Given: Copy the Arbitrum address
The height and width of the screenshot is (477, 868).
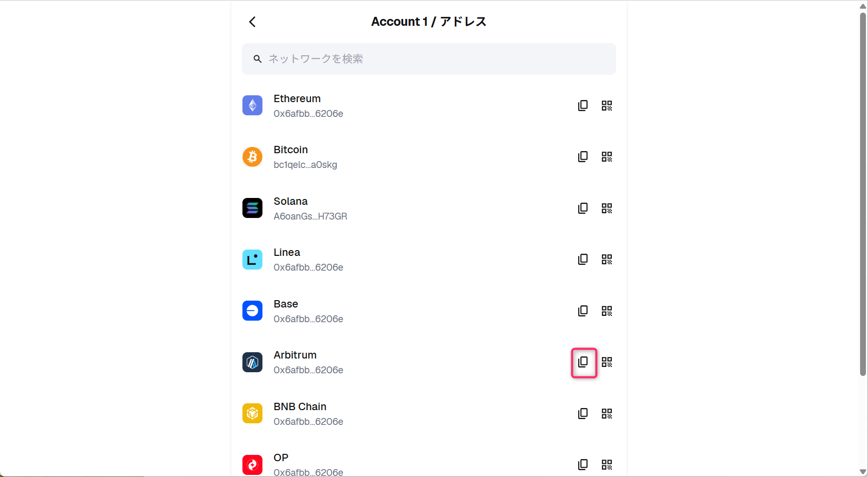Looking at the screenshot, I should (583, 362).
